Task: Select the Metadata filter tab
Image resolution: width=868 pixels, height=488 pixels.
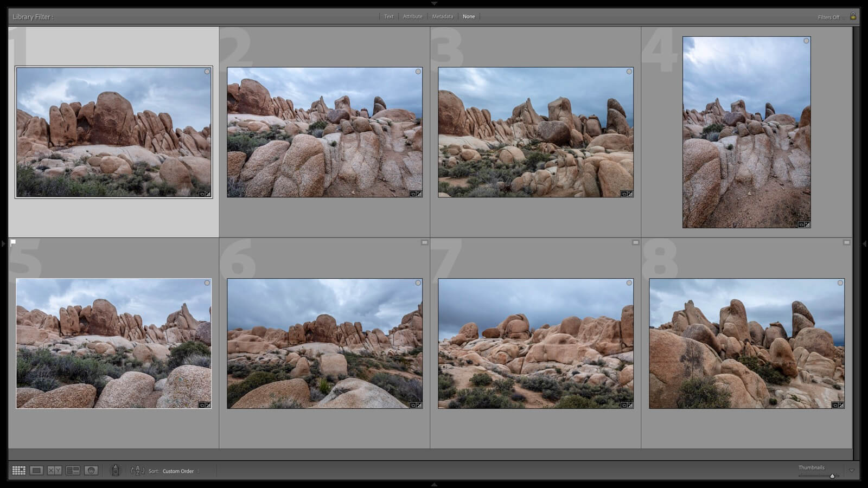Action: pos(442,17)
